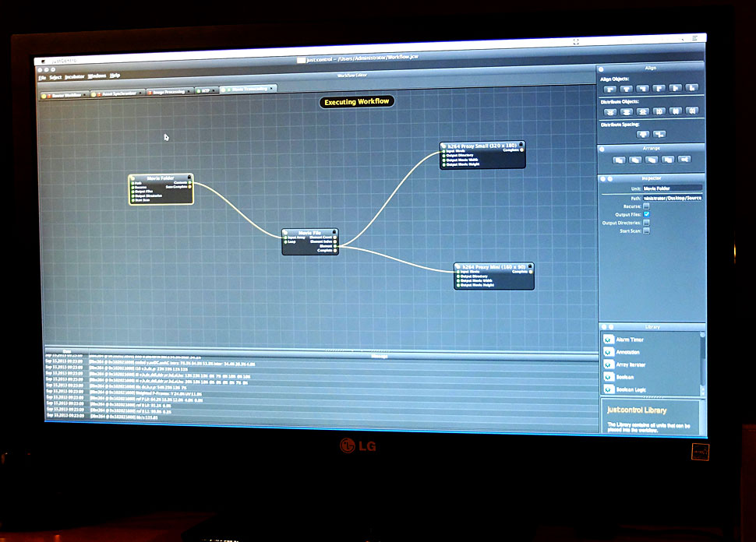
Task: Select the h264 Proxy Small node
Action: pos(482,145)
